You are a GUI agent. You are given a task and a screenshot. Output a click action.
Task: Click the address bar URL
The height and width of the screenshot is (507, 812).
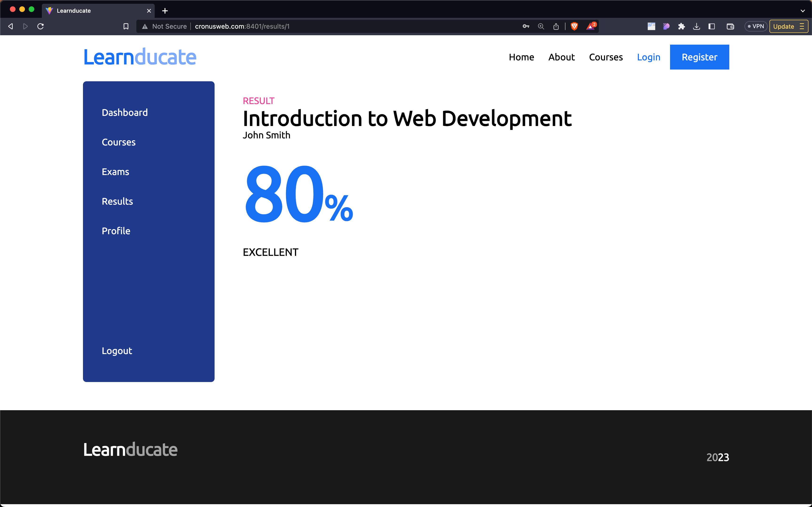click(x=242, y=26)
